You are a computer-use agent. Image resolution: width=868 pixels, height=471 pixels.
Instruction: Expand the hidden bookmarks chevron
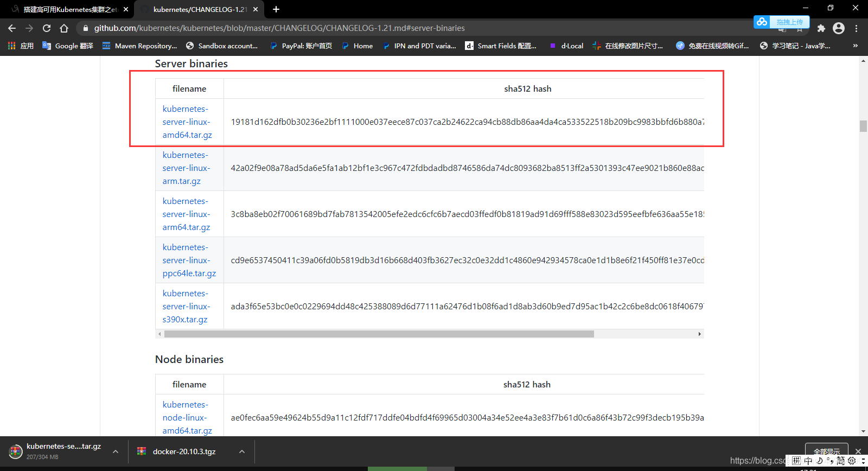point(856,46)
